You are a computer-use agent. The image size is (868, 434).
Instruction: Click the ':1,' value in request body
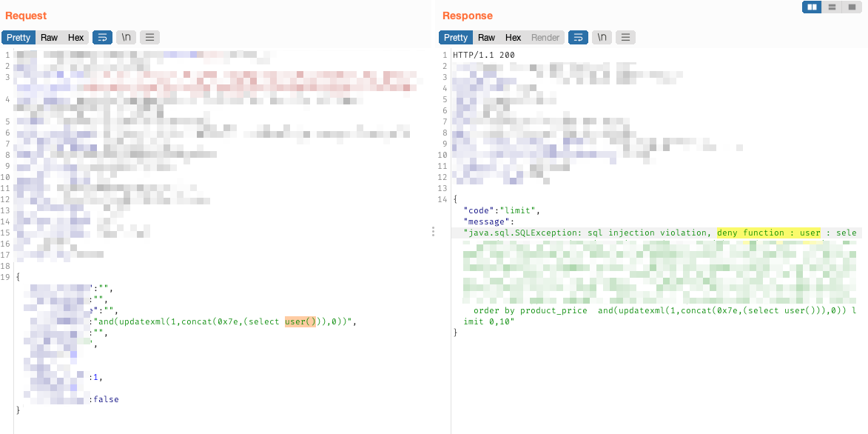tap(97, 377)
